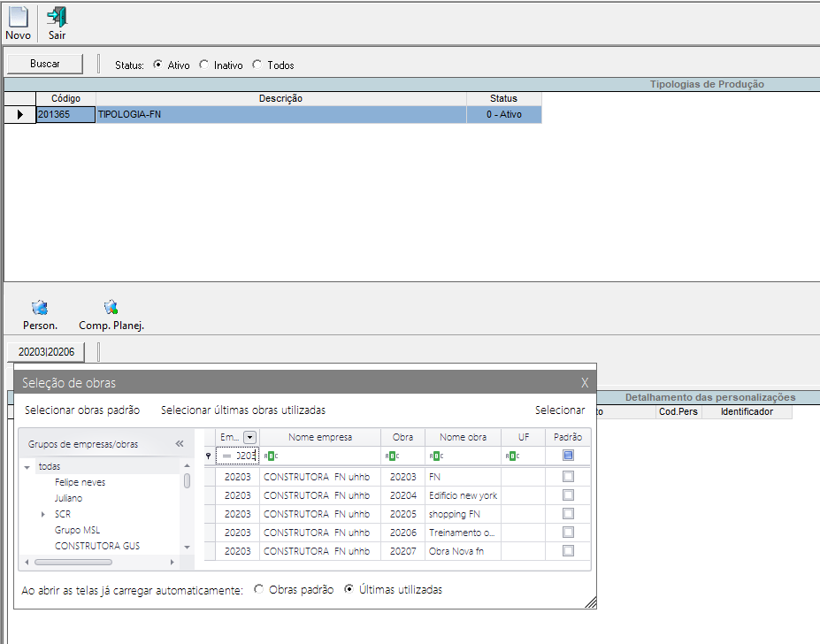Click the Novo new document icon

click(x=18, y=18)
